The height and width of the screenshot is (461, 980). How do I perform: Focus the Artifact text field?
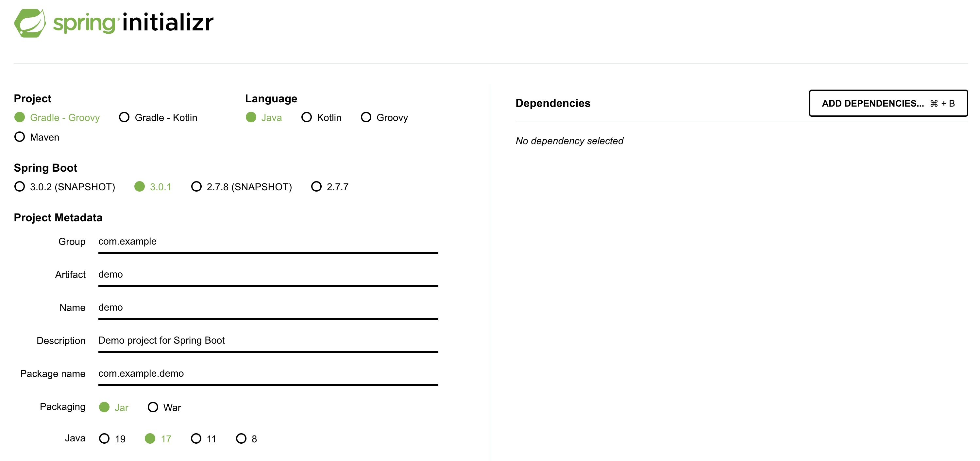point(268,275)
